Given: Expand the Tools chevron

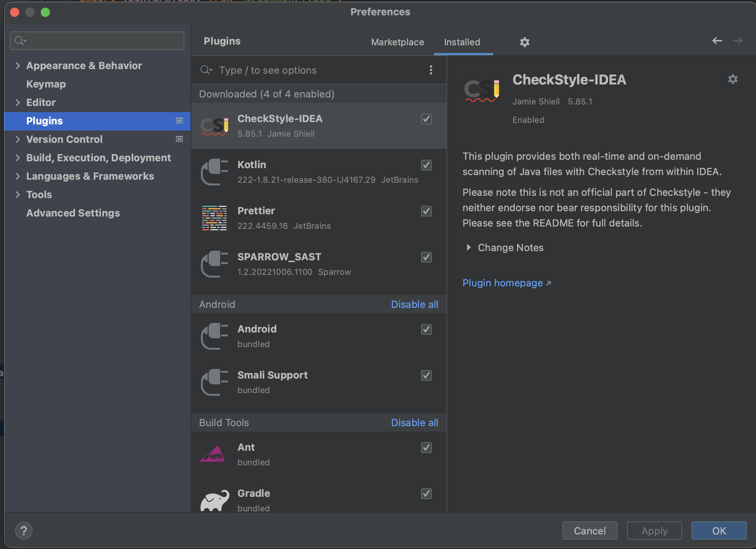Looking at the screenshot, I should [x=17, y=195].
